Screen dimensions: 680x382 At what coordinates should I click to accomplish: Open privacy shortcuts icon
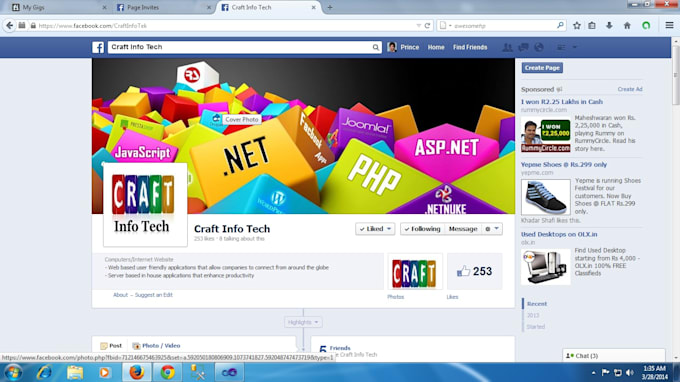coord(561,47)
